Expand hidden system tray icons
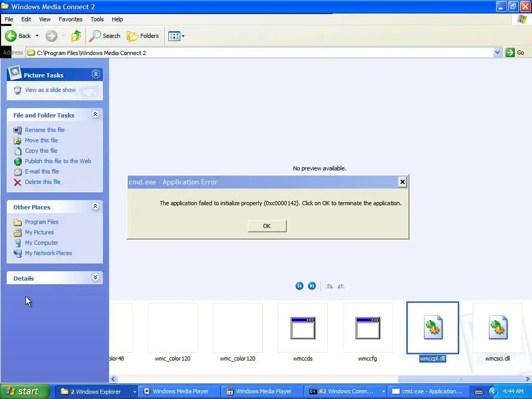Viewport: 532px width, 399px height. (494, 392)
